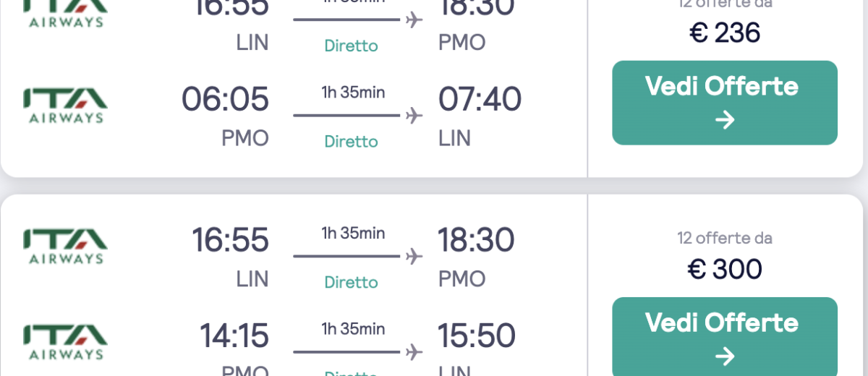Click the 14:15 departure time
The image size is (868, 376).
(x=234, y=336)
